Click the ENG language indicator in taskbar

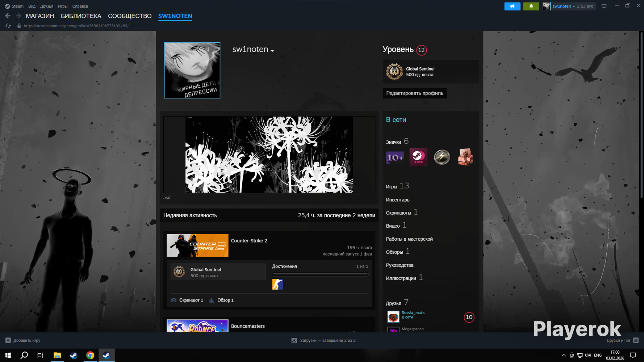click(598, 355)
